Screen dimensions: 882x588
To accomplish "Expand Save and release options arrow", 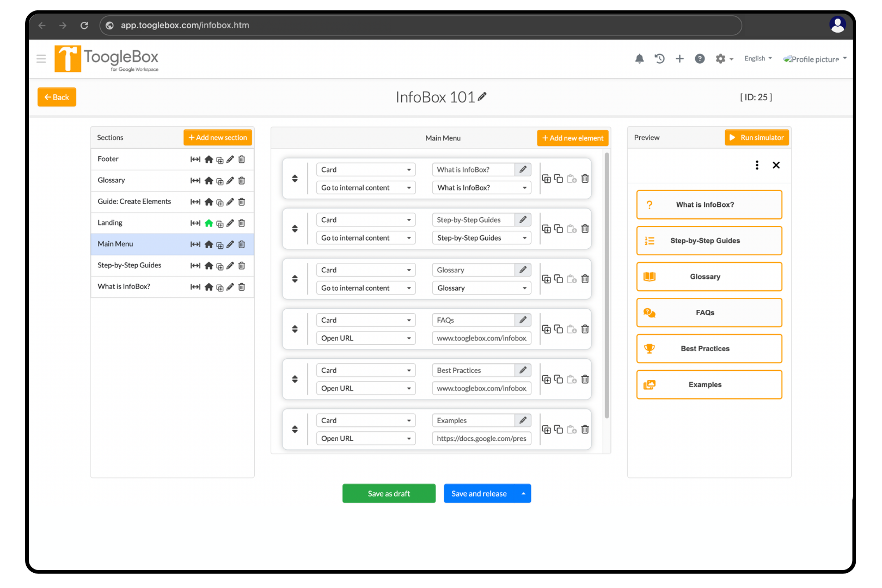I will pyautogui.click(x=523, y=493).
